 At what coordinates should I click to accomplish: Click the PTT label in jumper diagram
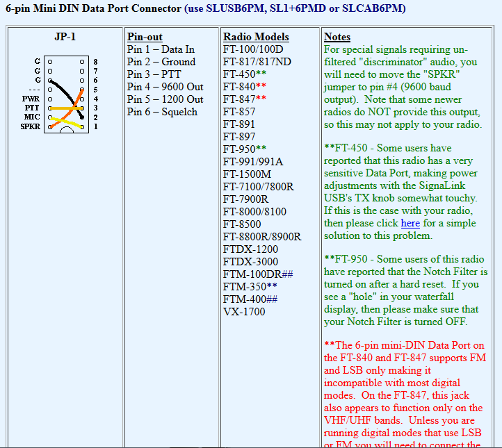[32, 108]
